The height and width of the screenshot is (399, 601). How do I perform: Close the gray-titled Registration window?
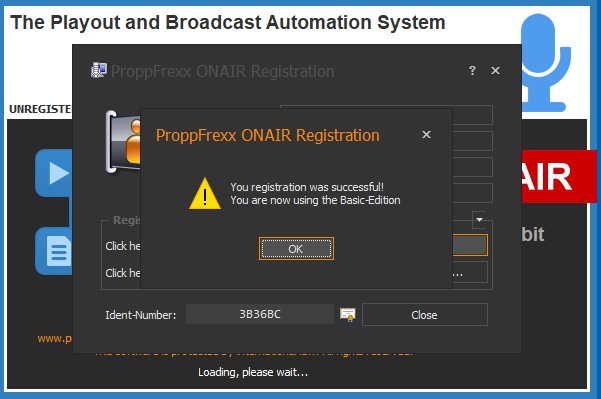[495, 71]
